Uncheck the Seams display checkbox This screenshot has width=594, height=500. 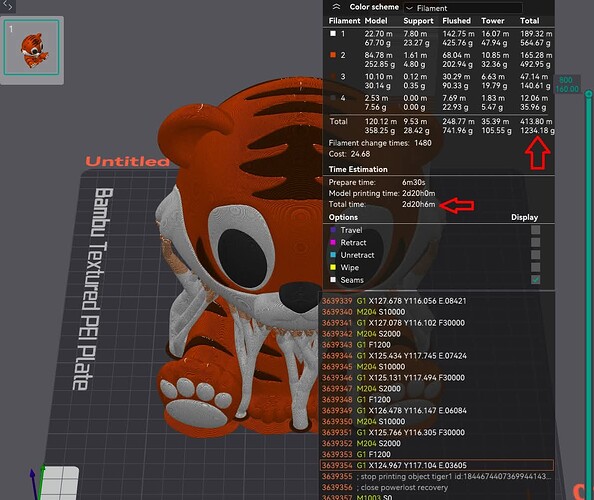click(535, 280)
